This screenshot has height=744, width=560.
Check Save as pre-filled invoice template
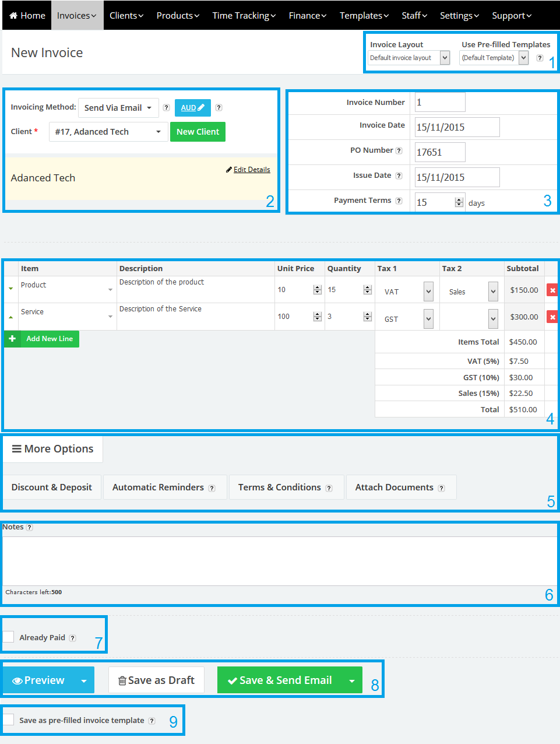pyautogui.click(x=8, y=720)
